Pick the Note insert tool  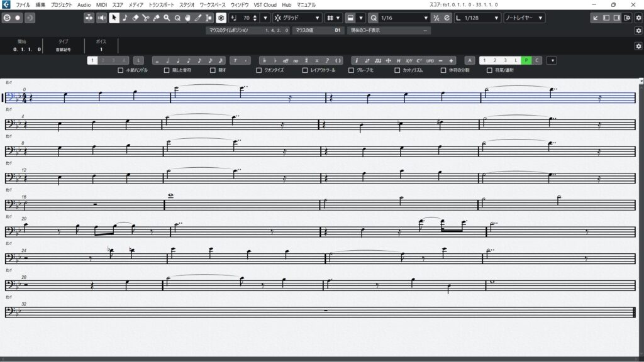pos(125,18)
